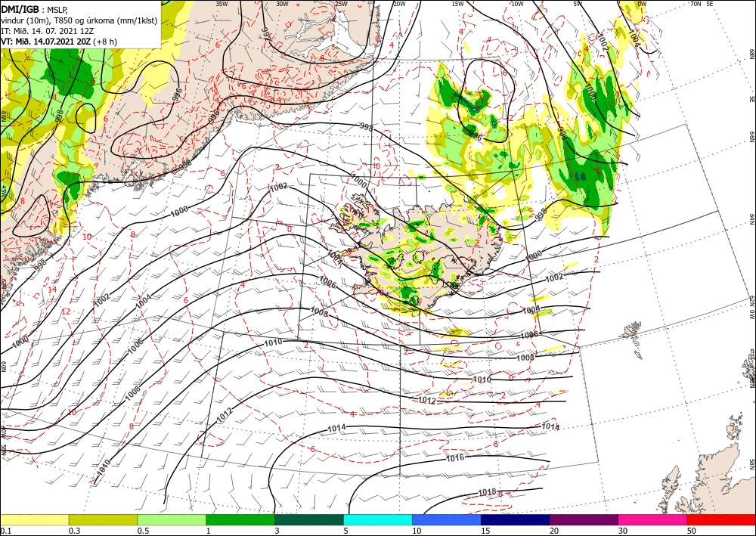
Task: Select the olive 0.3–0.5 legend swatch
Action: point(103,519)
